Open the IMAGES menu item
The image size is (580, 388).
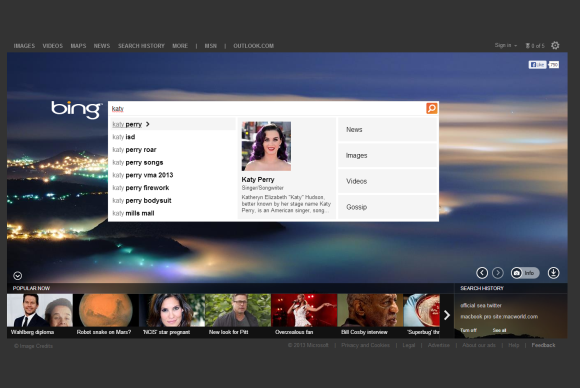(x=24, y=46)
